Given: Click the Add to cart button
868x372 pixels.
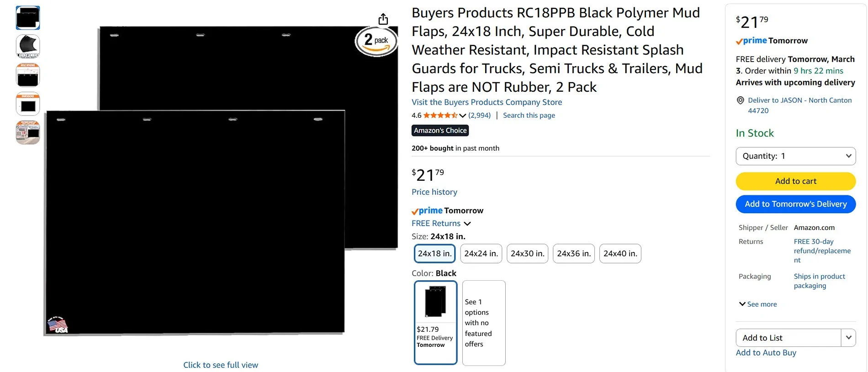Looking at the screenshot, I should pos(795,181).
